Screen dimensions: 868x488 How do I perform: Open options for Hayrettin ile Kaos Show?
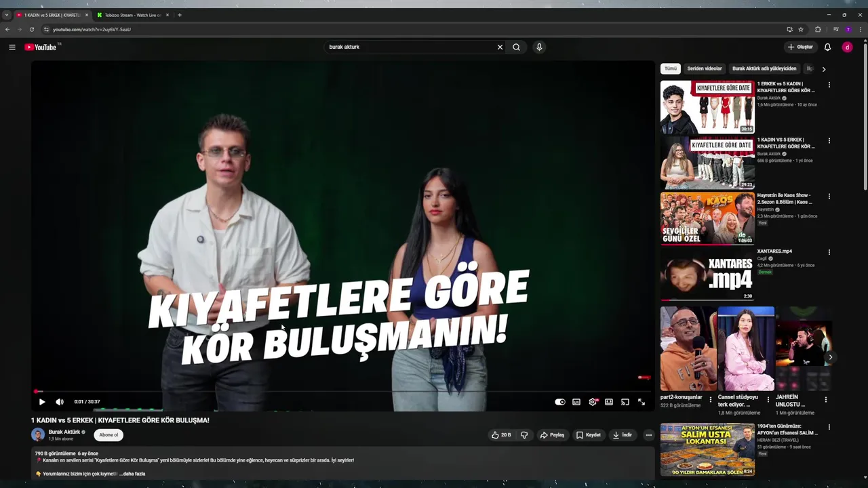(829, 196)
